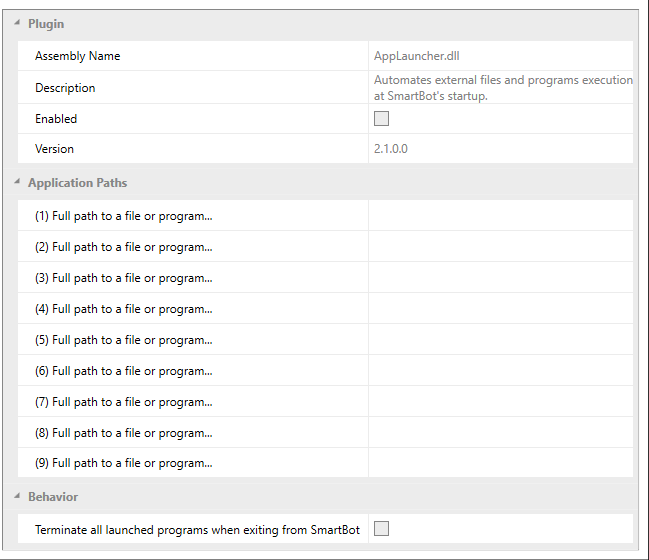The image size is (649, 560).
Task: Click the 2.1.0.0 version value
Action: point(391,149)
